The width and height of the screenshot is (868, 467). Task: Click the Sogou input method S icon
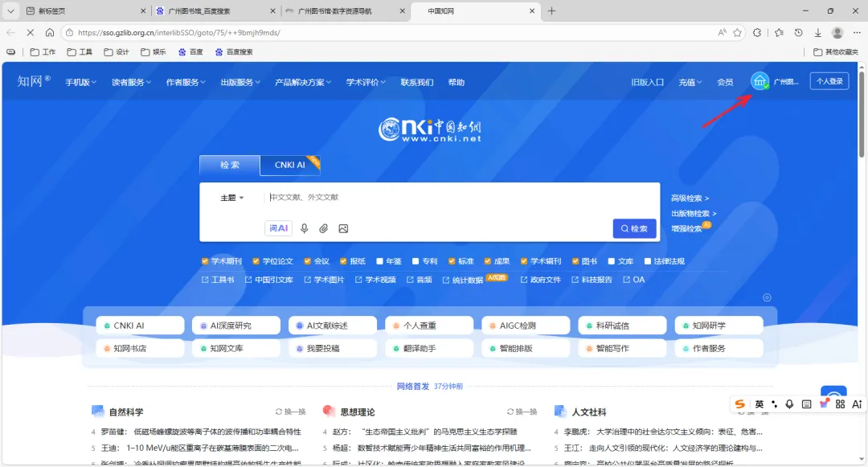740,404
